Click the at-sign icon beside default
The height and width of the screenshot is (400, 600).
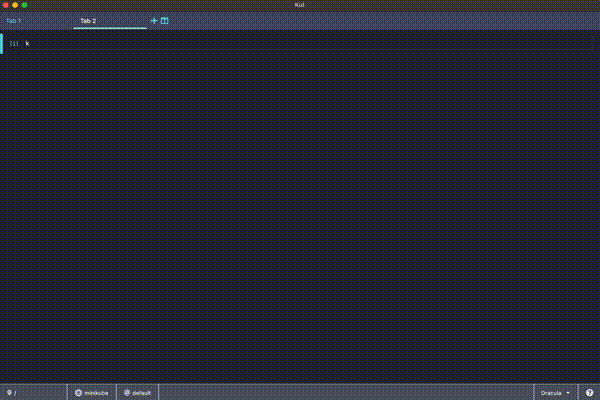[x=127, y=393]
